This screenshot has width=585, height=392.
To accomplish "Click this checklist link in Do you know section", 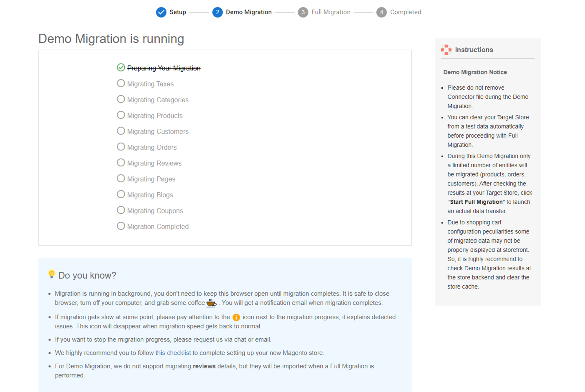I will [173, 352].
